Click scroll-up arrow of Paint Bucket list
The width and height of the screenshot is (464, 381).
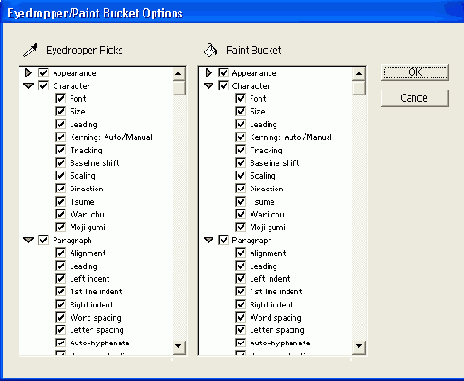(359, 74)
